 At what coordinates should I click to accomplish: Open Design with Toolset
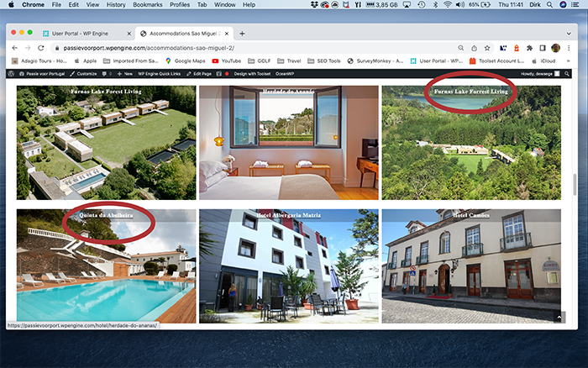click(252, 74)
